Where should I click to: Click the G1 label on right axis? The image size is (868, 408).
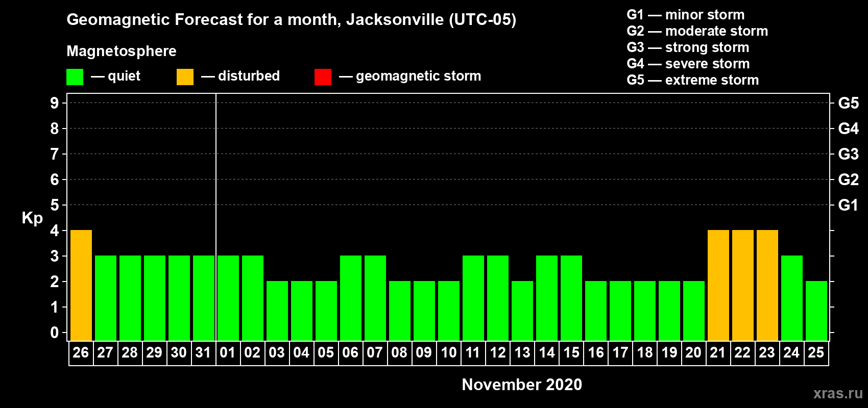(849, 205)
